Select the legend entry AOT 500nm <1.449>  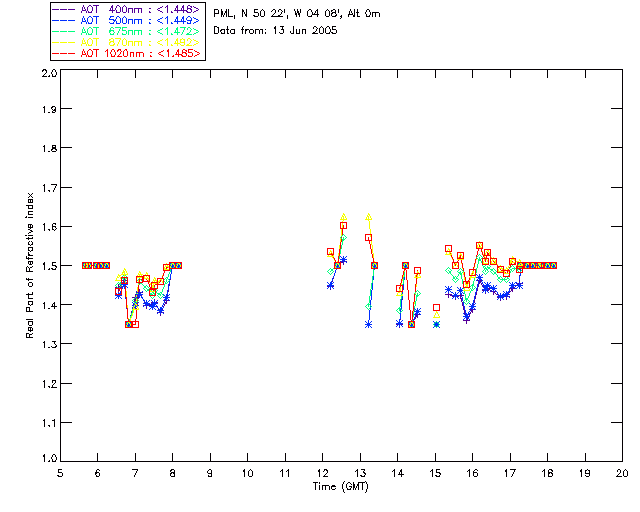coord(127,20)
